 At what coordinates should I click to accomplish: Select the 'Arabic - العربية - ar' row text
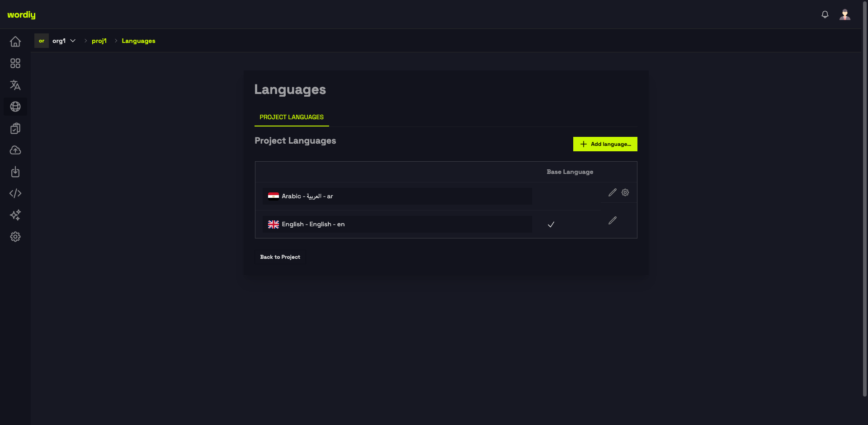[x=307, y=196]
